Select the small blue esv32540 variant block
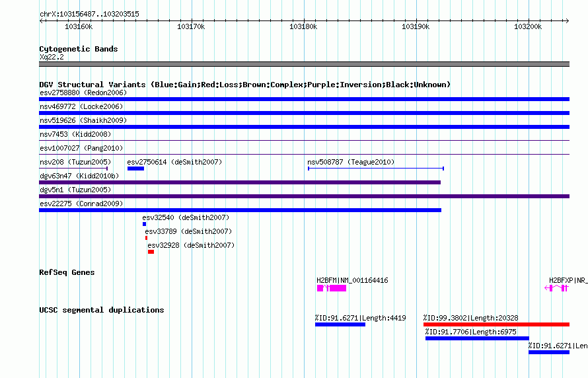 [145, 224]
